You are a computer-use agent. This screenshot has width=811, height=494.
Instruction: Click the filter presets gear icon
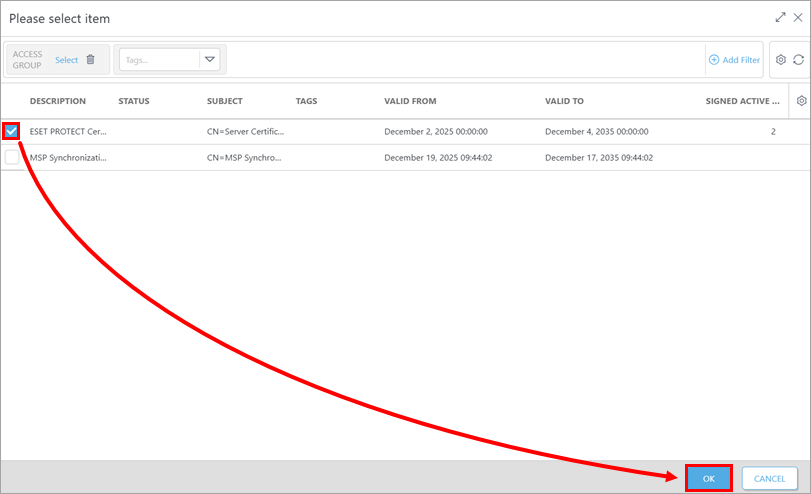[781, 60]
